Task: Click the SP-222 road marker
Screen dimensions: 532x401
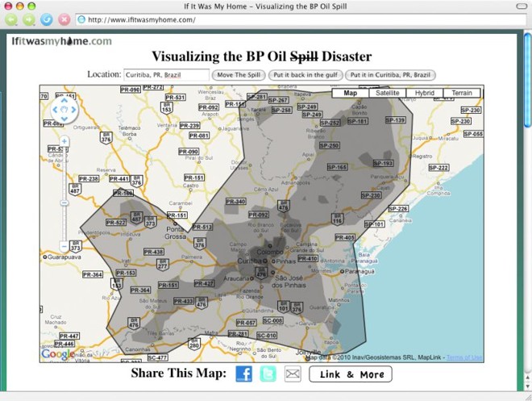Action: (438, 167)
